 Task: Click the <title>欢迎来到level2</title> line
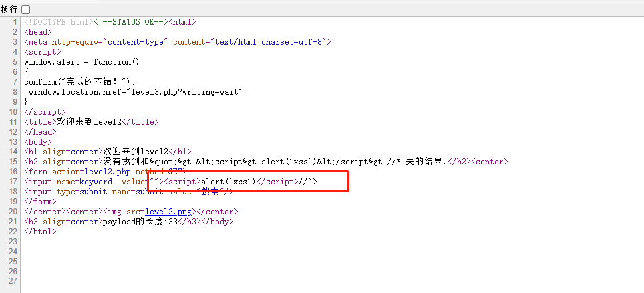(91, 122)
